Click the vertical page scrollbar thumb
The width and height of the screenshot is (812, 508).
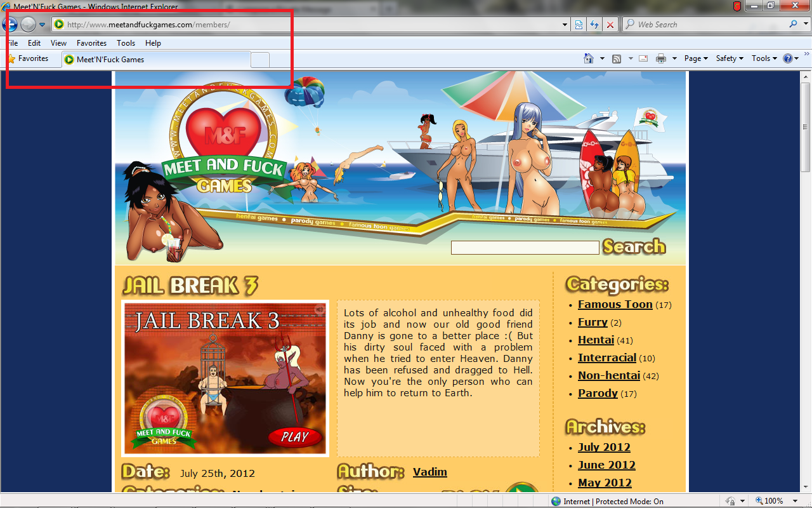coord(806,127)
